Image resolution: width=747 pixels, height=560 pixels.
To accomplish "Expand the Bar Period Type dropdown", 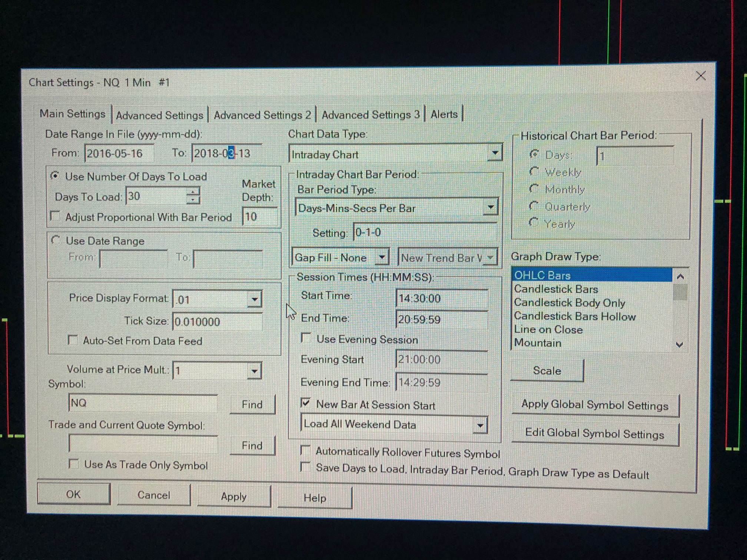I will pos(490,208).
